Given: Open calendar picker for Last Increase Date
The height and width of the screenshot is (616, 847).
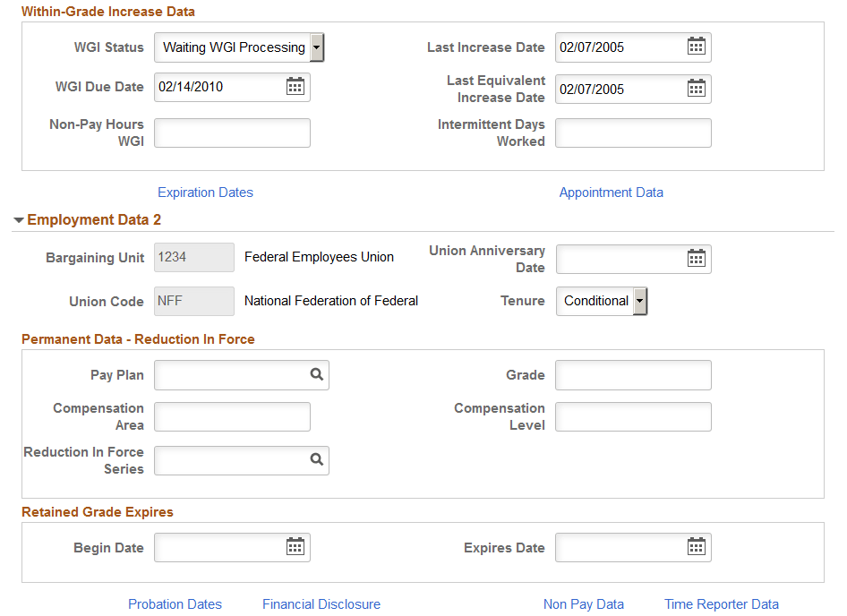Looking at the screenshot, I should pyautogui.click(x=697, y=47).
